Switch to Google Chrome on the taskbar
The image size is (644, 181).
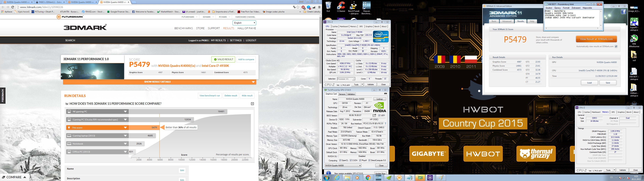[x=368, y=178]
